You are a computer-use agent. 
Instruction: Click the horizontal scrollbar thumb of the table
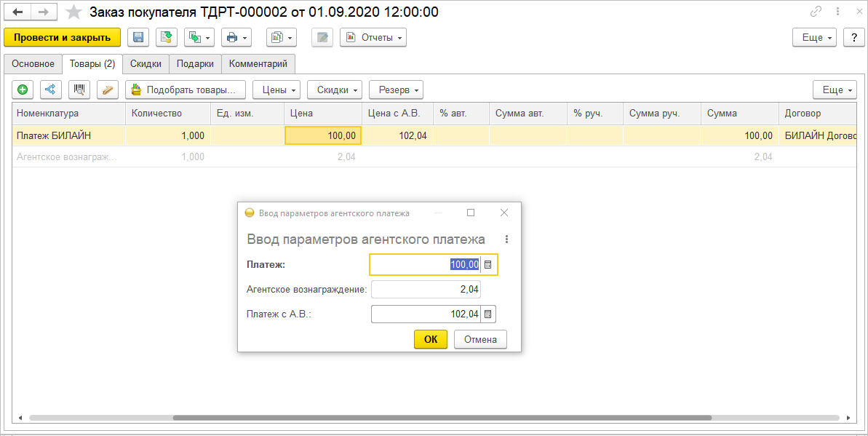coord(442,418)
